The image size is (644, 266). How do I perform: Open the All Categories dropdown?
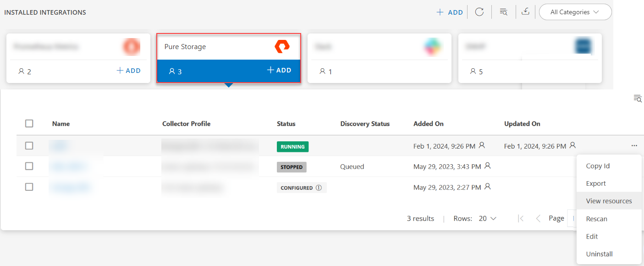tap(575, 12)
